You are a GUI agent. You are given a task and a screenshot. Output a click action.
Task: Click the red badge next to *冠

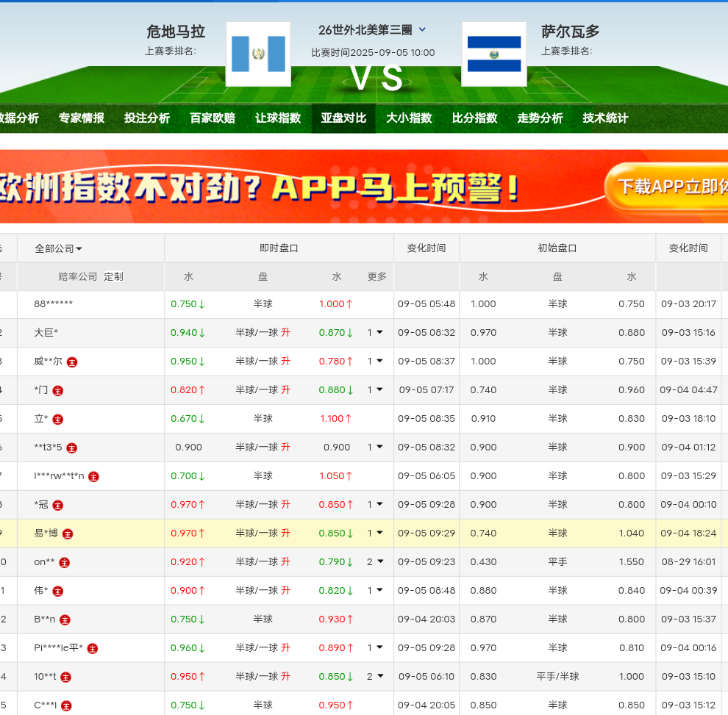[58, 505]
